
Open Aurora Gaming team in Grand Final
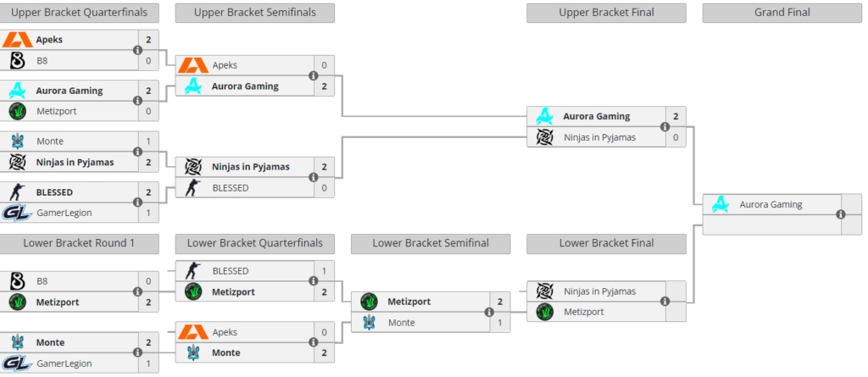click(x=771, y=204)
